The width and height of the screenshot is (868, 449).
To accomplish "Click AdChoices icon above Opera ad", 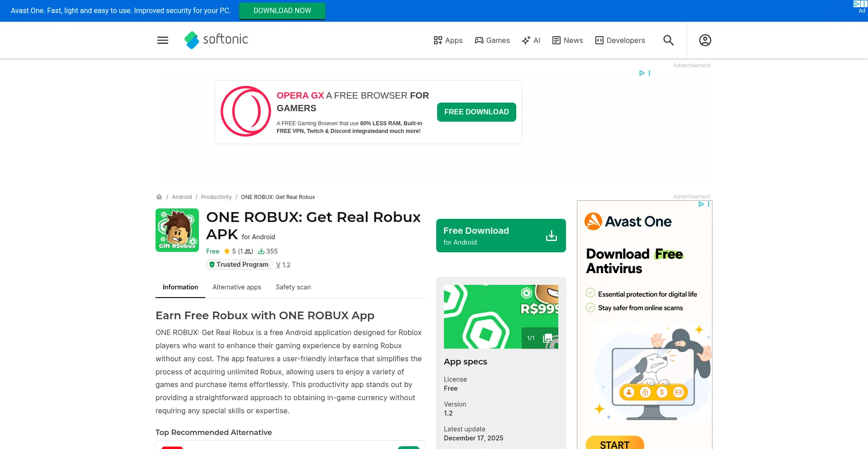I will coord(642,73).
